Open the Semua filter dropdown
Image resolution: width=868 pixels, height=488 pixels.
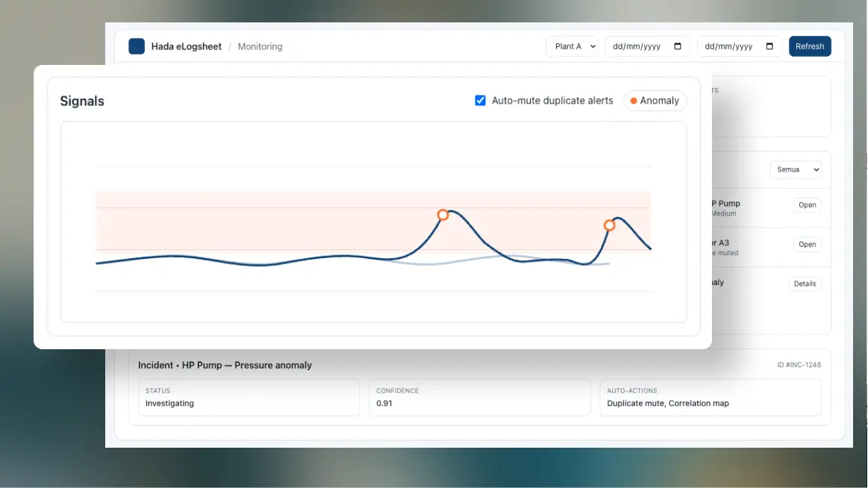point(795,169)
